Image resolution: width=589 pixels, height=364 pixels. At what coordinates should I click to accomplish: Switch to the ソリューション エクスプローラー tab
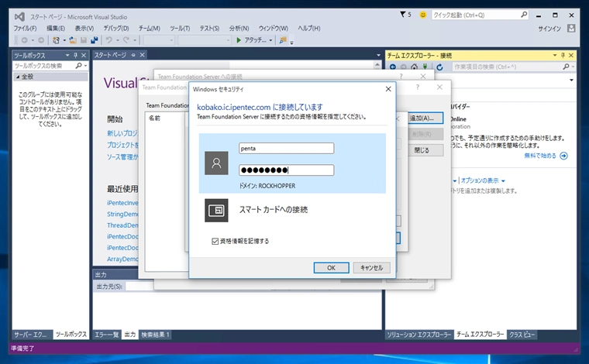tap(418, 335)
